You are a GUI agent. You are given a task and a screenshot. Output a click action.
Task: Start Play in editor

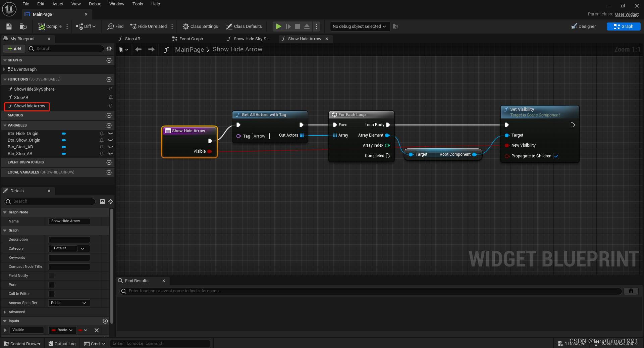278,27
